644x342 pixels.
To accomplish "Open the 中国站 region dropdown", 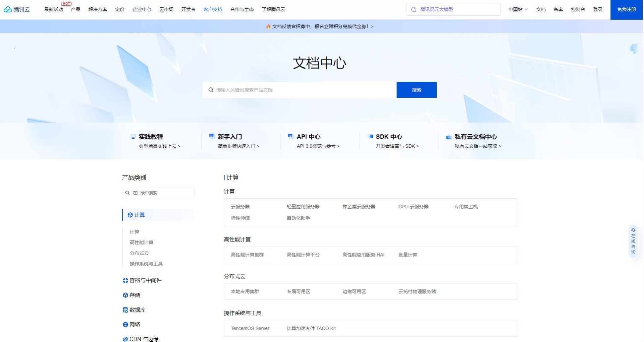I will (x=518, y=9).
